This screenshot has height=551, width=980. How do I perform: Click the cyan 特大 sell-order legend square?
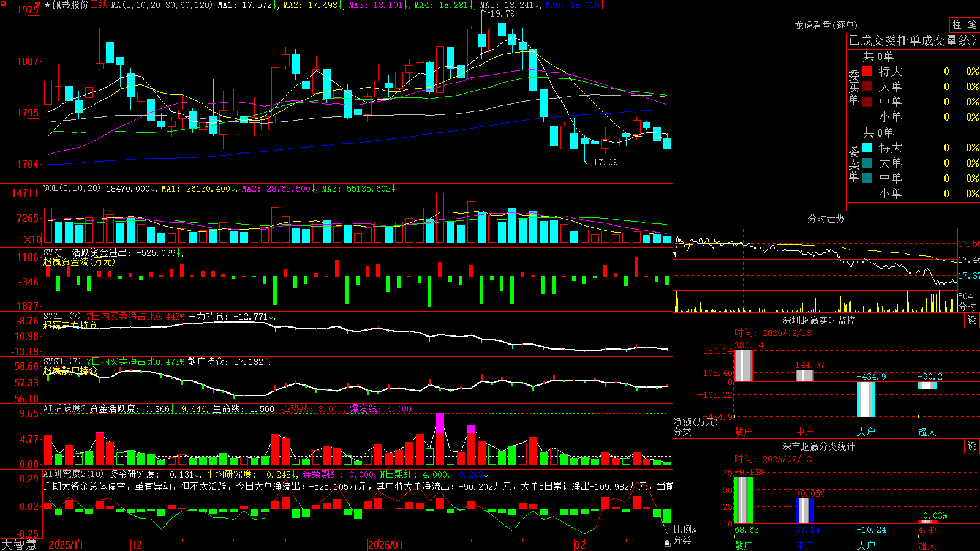pos(867,148)
